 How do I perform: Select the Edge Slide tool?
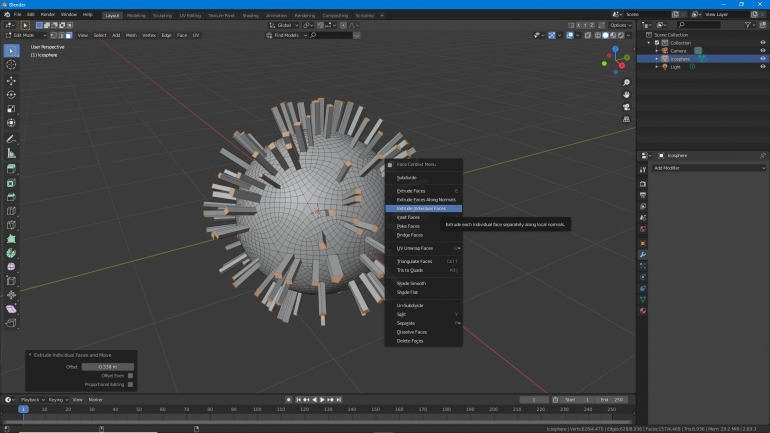pos(11,281)
